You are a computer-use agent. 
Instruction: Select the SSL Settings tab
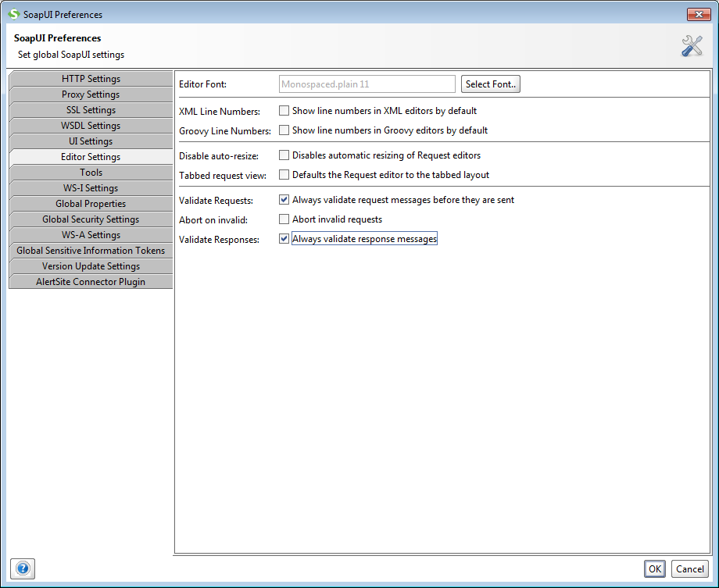coord(91,110)
